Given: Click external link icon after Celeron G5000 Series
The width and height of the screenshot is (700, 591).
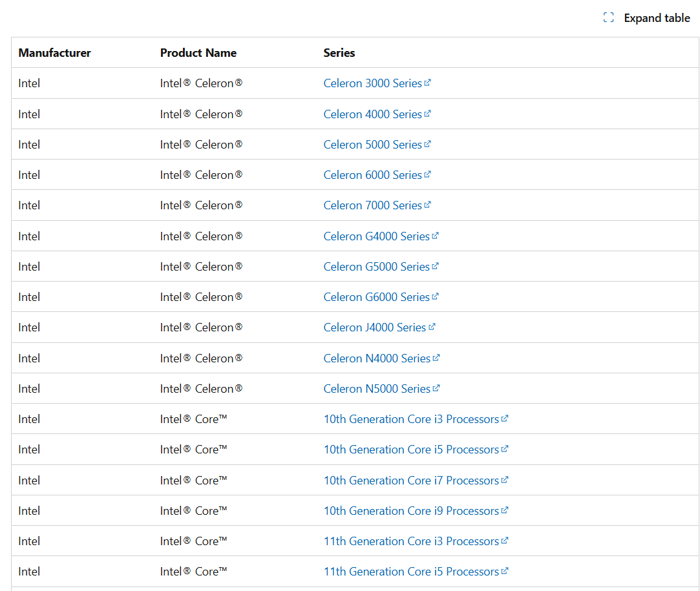Looking at the screenshot, I should pos(435,266).
